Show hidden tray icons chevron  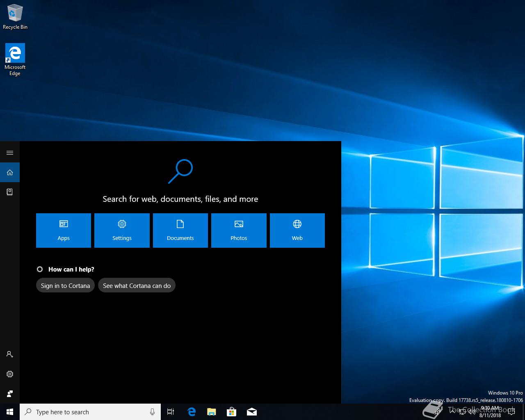tap(452, 412)
